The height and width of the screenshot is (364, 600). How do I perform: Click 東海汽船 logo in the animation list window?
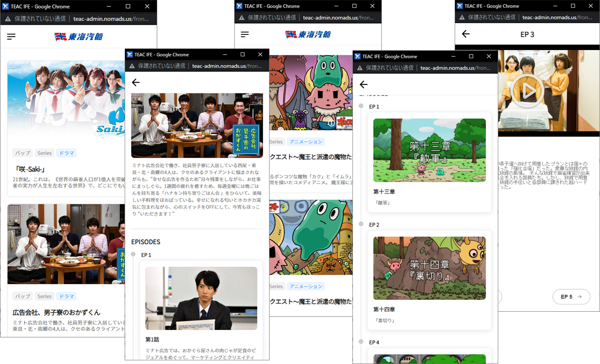tap(308, 34)
